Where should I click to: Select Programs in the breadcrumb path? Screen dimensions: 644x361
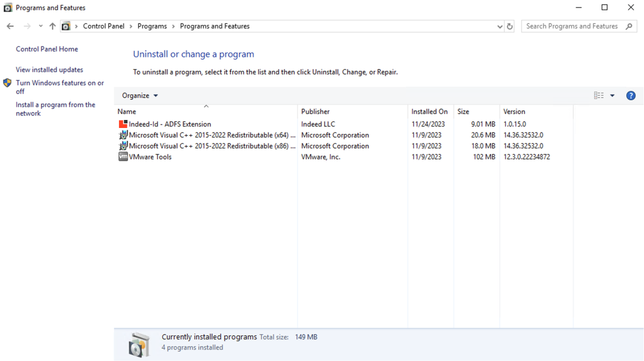coord(152,26)
